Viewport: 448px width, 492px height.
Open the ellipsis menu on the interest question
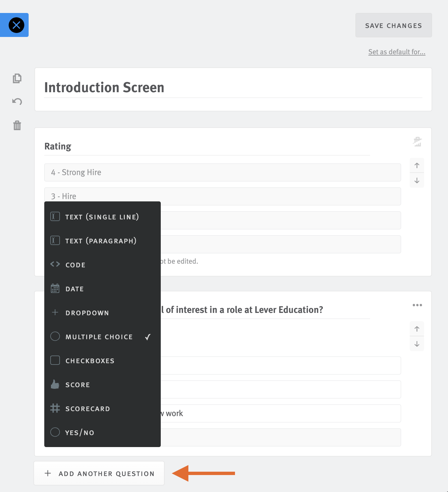tap(417, 305)
